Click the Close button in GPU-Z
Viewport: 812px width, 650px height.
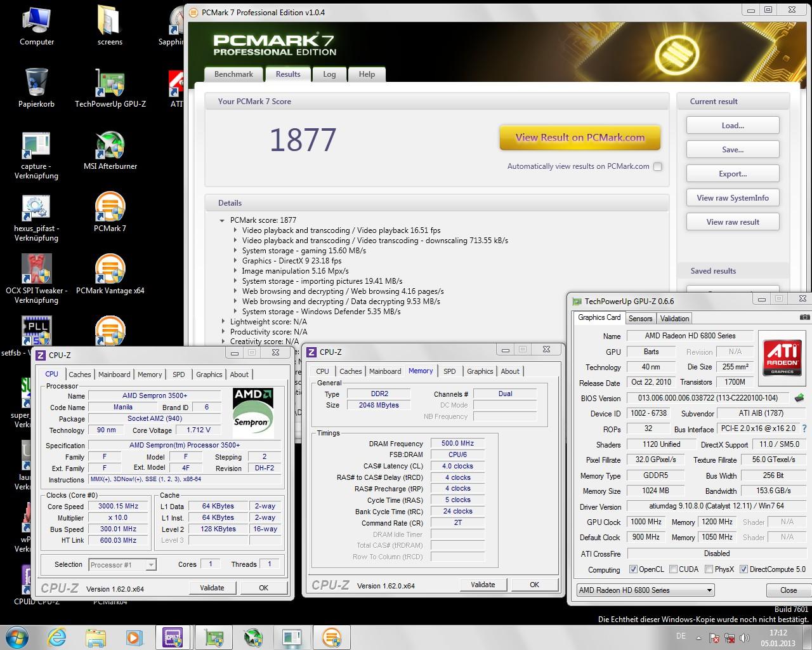coord(789,590)
